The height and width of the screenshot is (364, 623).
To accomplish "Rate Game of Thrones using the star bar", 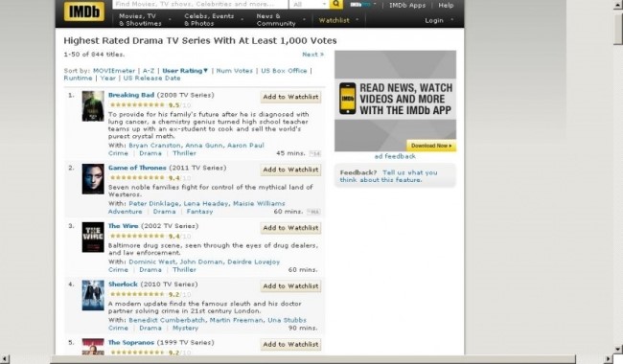I will click(x=137, y=177).
